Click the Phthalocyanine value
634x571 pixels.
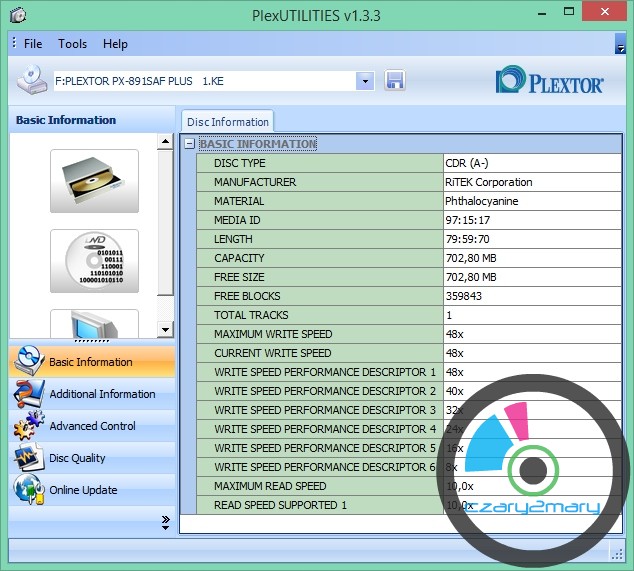coord(482,201)
